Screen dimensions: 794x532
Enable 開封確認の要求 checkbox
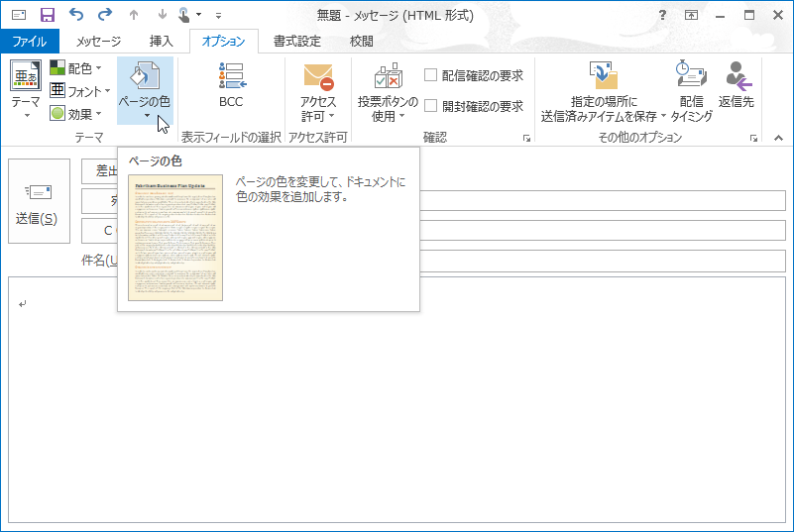431,106
